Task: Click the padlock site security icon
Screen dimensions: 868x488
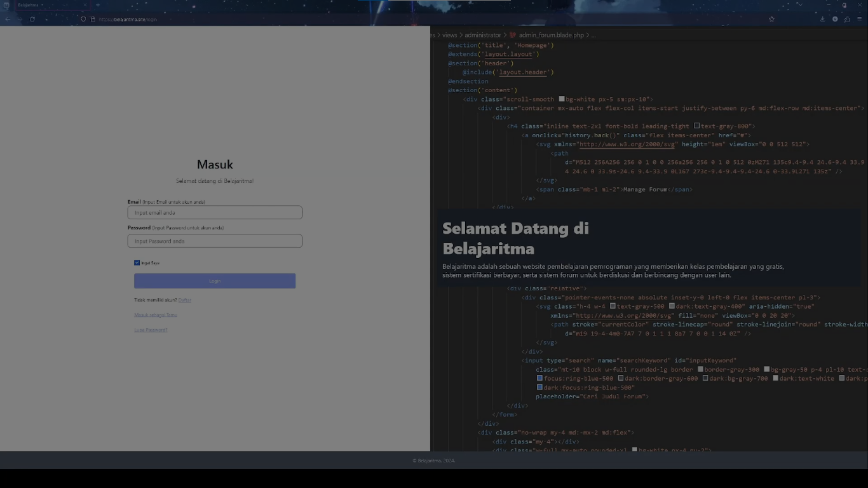Action: [93, 19]
